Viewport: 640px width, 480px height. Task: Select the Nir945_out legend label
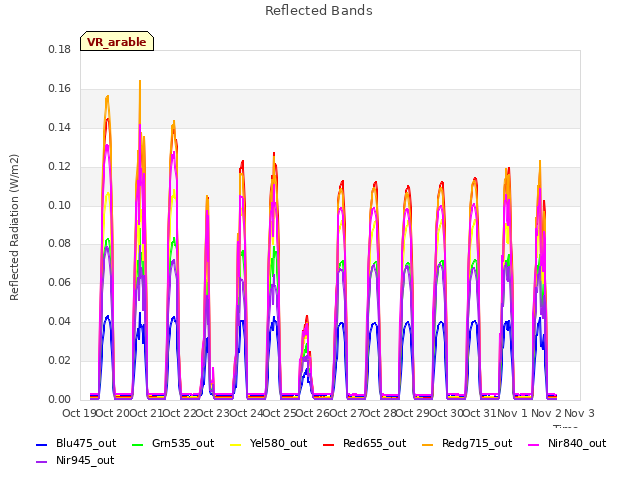85,460
